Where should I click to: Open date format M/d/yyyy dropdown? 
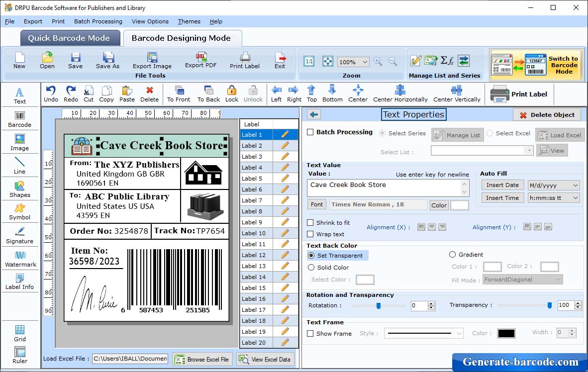575,185
